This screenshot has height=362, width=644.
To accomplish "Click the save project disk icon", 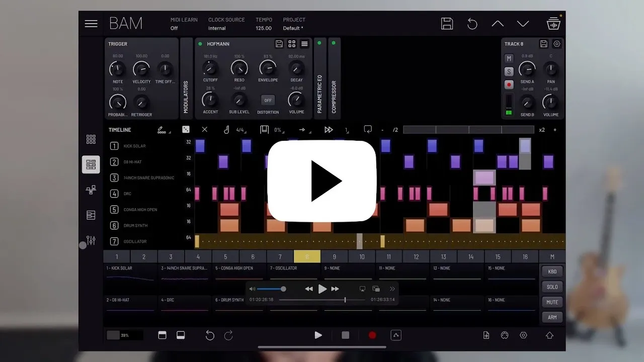I will coord(447,24).
